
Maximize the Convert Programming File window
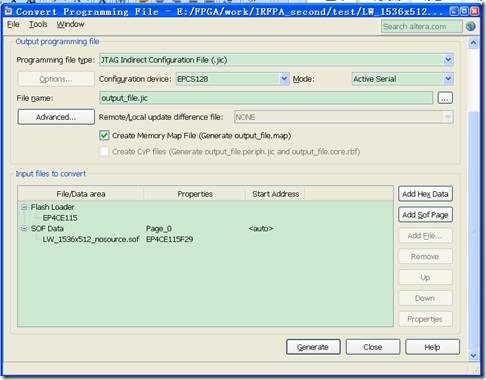coord(464,11)
